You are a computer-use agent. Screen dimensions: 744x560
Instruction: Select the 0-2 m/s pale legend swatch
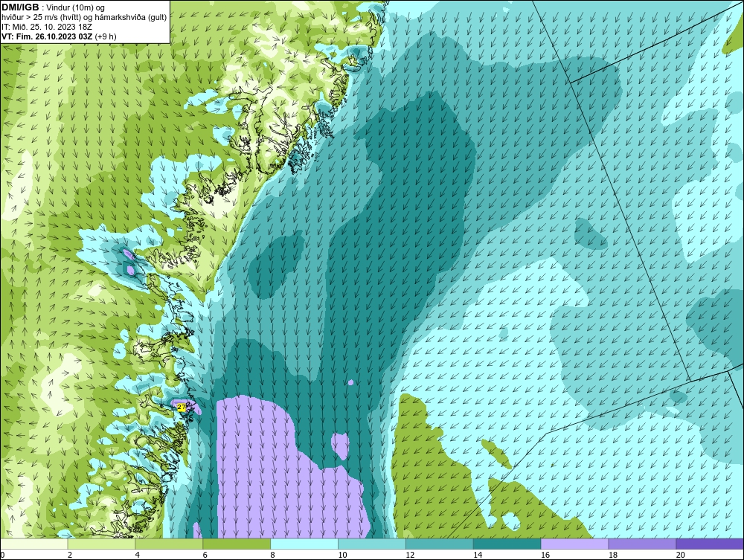(34, 544)
